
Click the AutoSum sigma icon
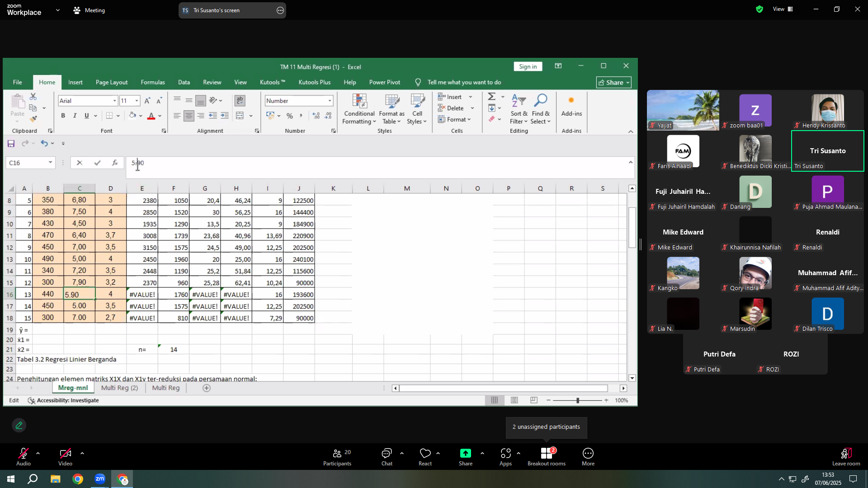tap(492, 97)
